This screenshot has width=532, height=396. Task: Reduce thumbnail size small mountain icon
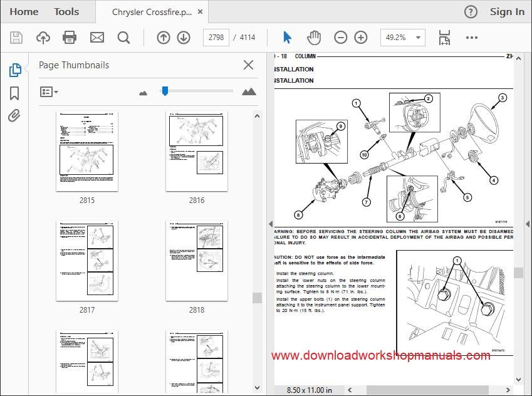(x=143, y=93)
